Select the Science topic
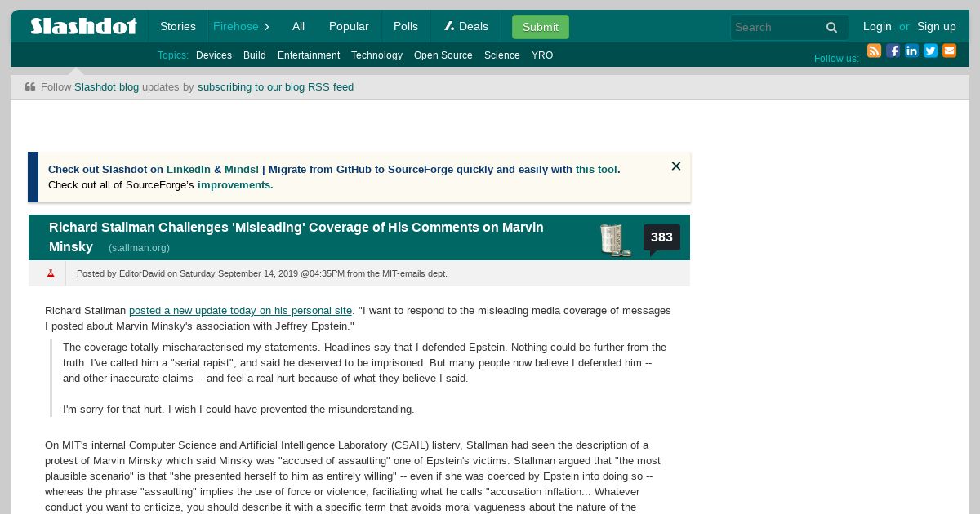Image resolution: width=980 pixels, height=514 pixels. [502, 55]
